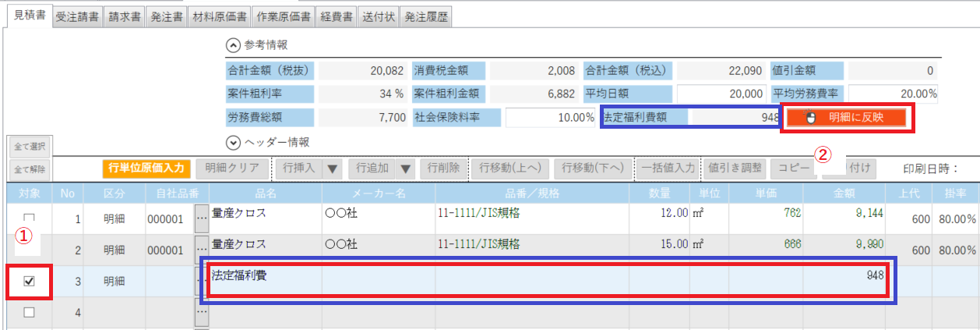This screenshot has height=330, width=980.
Task: Open item lookup for empty row 4
Action: click(202, 312)
